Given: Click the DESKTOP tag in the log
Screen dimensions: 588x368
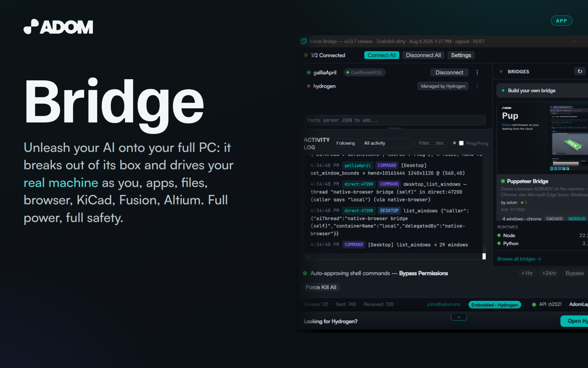Looking at the screenshot, I should coord(389,210).
